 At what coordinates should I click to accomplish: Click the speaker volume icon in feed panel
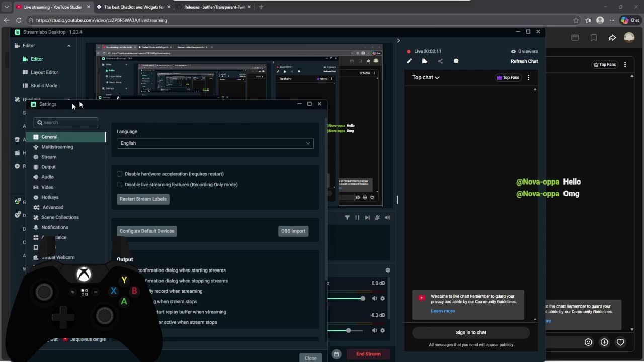[x=387, y=218]
